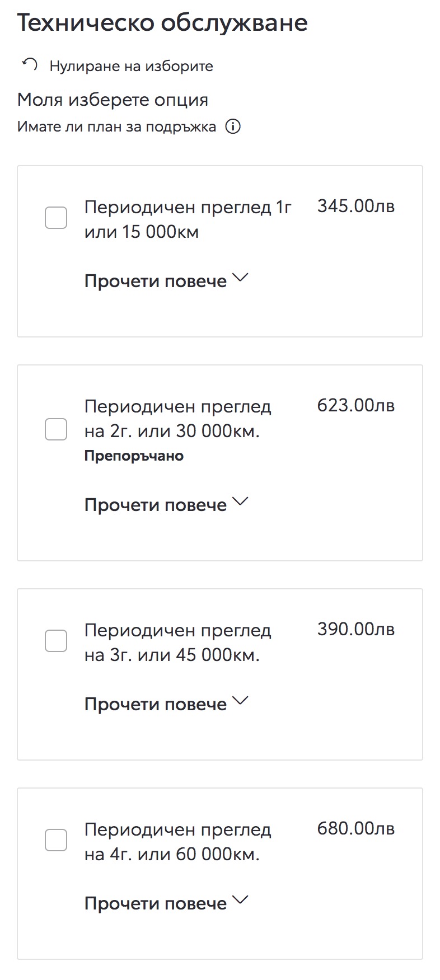Select the 2г. or 30 000км inspection checkbox
This screenshot has width=440, height=980.
[56, 429]
